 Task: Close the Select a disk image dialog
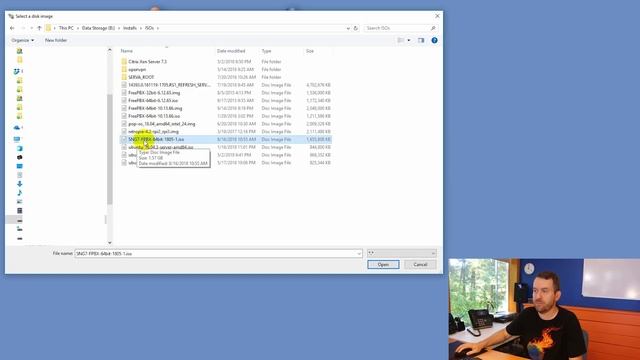click(438, 16)
